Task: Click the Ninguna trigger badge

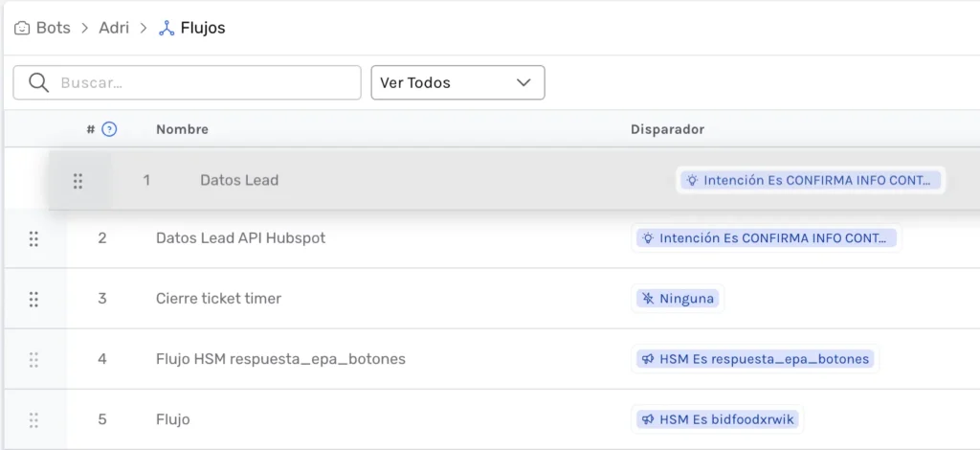Action: [678, 299]
